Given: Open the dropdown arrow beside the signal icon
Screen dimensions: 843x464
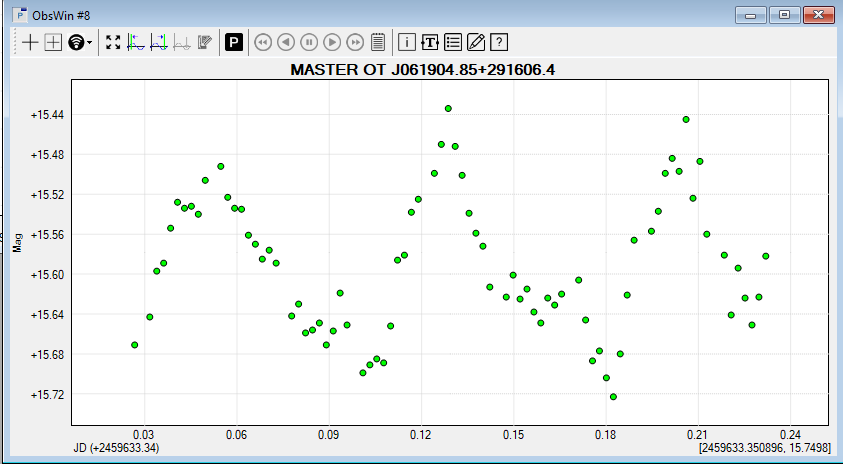Looking at the screenshot, I should click(x=90, y=43).
